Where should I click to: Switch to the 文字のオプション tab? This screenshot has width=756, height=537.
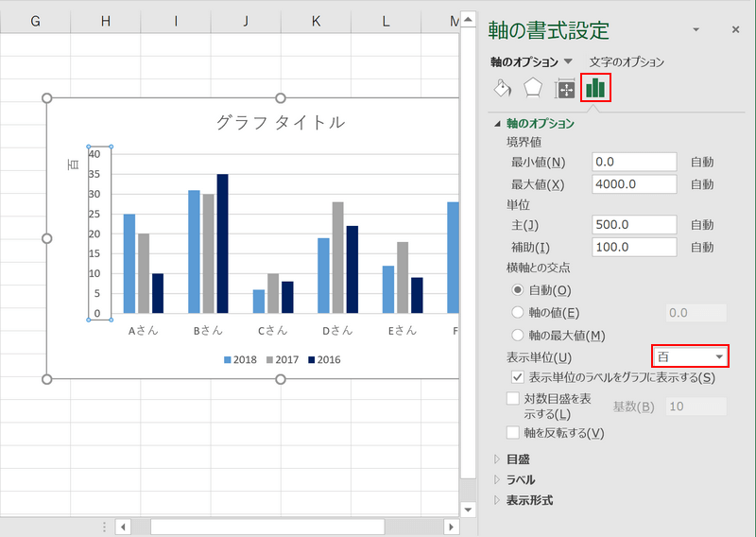[627, 61]
